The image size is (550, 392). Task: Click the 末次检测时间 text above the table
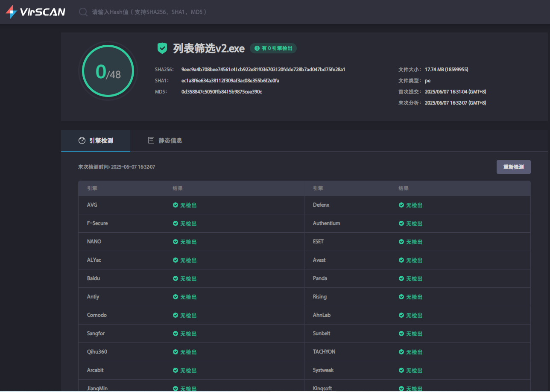tap(117, 167)
